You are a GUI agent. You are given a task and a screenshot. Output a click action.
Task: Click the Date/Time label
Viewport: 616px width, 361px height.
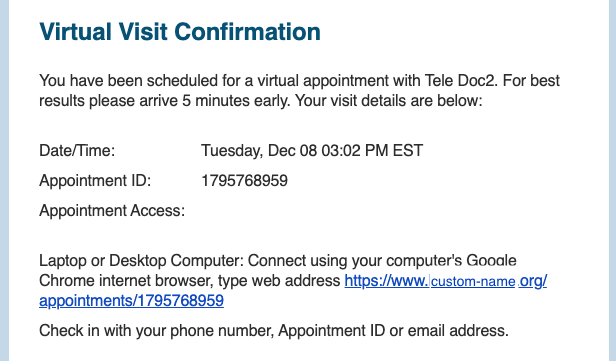tap(77, 150)
